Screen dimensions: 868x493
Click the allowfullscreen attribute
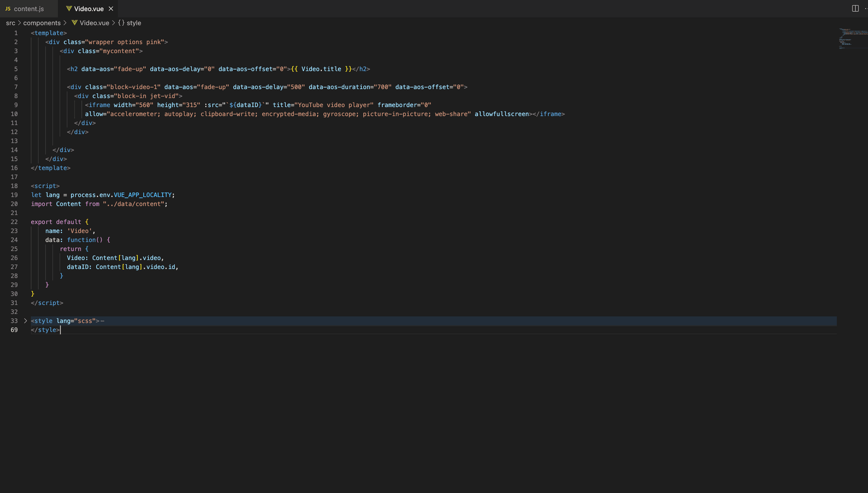(502, 114)
